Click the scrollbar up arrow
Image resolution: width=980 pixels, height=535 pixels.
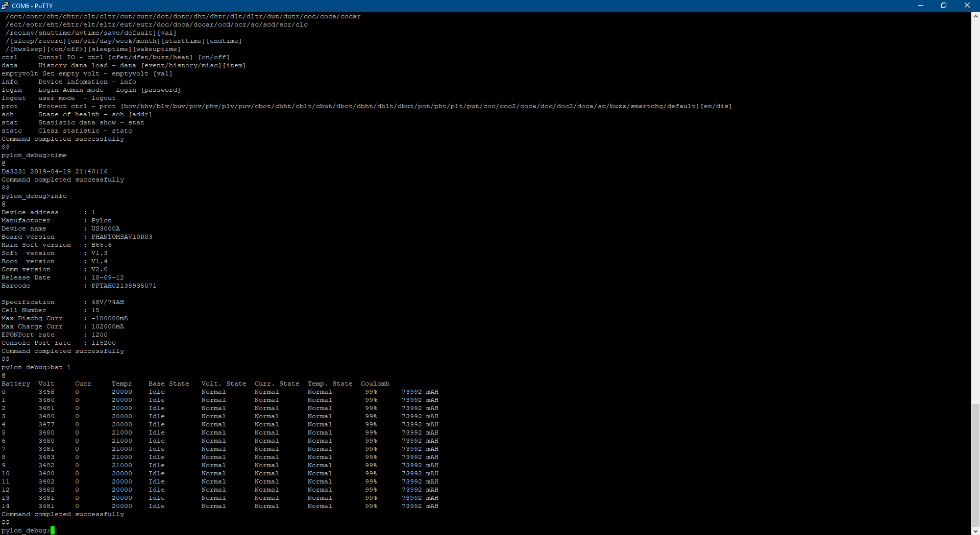coord(975,16)
